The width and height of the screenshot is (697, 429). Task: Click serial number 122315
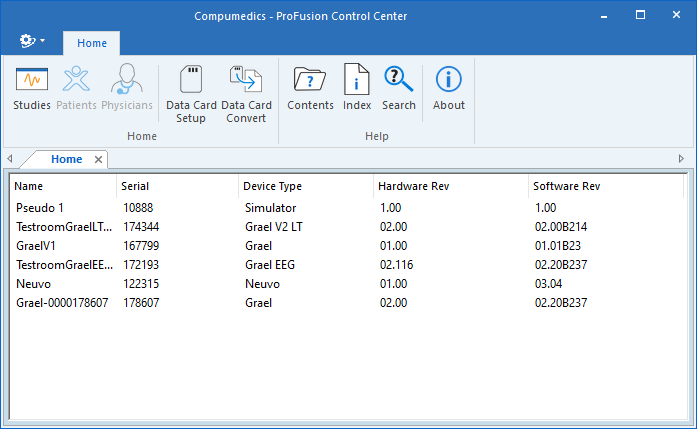click(x=141, y=284)
